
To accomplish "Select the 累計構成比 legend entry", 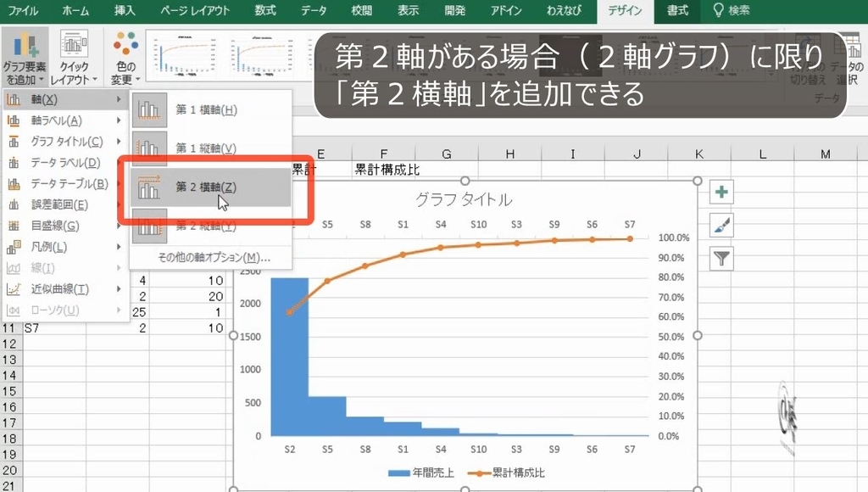I will [506, 472].
